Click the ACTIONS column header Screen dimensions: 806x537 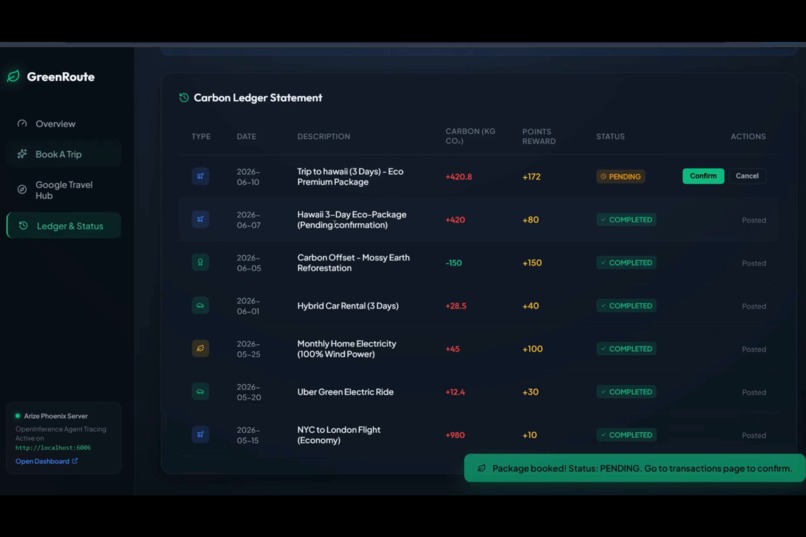tap(748, 136)
